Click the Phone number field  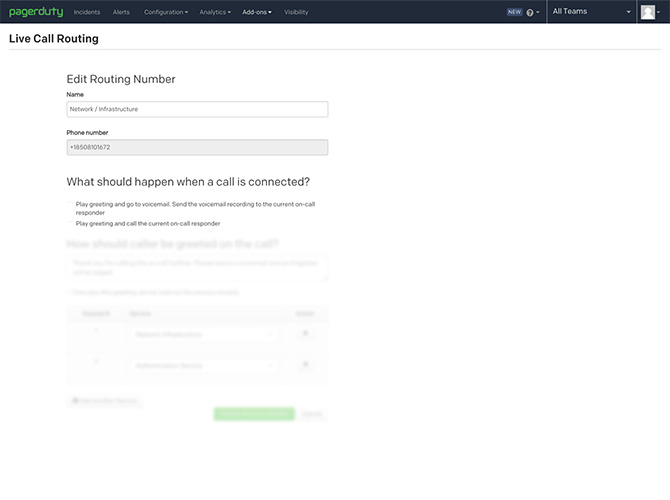pos(197,147)
